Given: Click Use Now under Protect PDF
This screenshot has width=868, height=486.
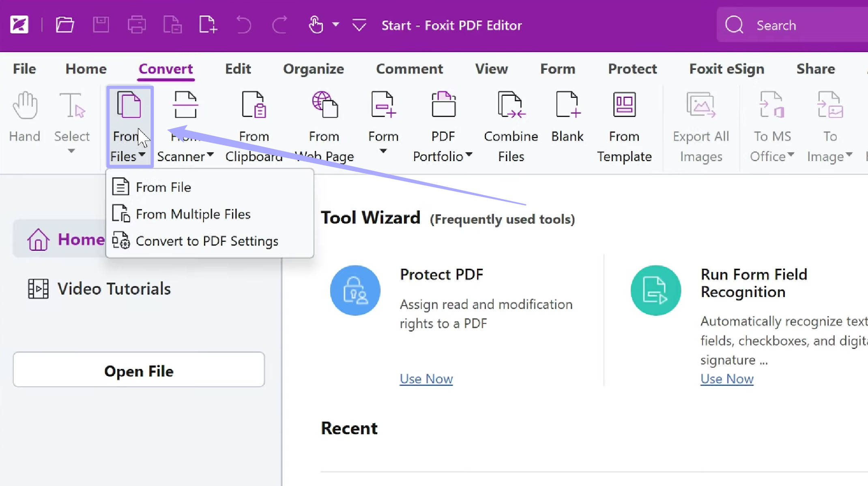Looking at the screenshot, I should (x=426, y=378).
